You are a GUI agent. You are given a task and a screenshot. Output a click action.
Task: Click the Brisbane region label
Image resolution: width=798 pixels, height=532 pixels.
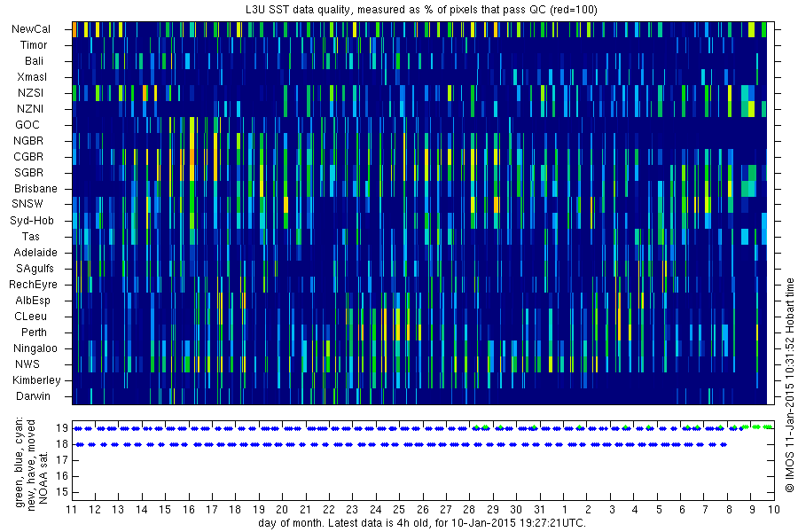coord(35,188)
